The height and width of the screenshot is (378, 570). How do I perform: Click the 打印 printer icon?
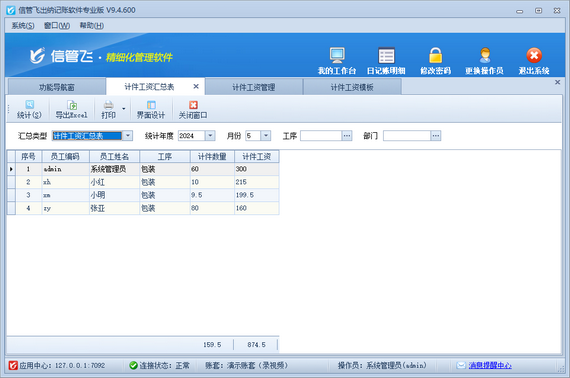point(108,109)
